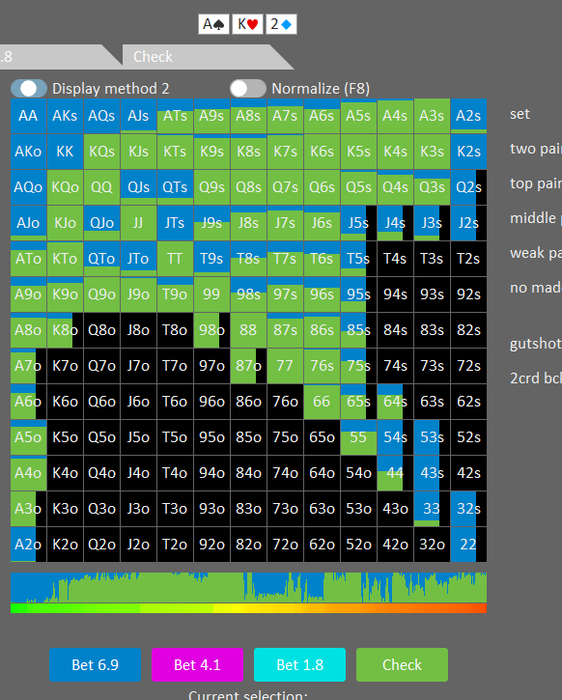The height and width of the screenshot is (700, 562).
Task: Select the 2 of diamonds board card
Action: coord(281,24)
